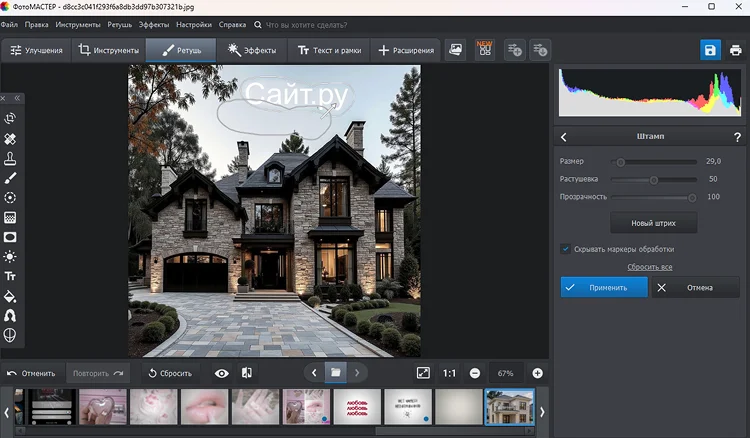The height and width of the screenshot is (438, 750).
Task: Zoom in with plus button
Action: (538, 373)
